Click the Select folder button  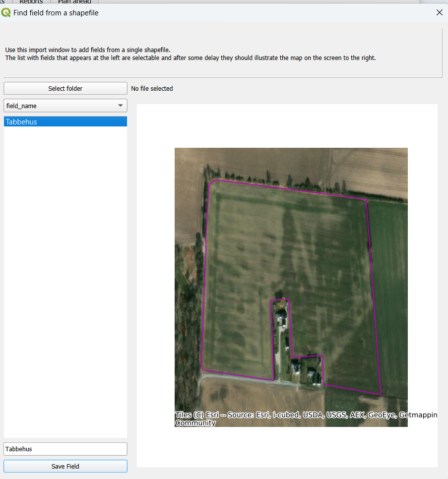(x=65, y=88)
